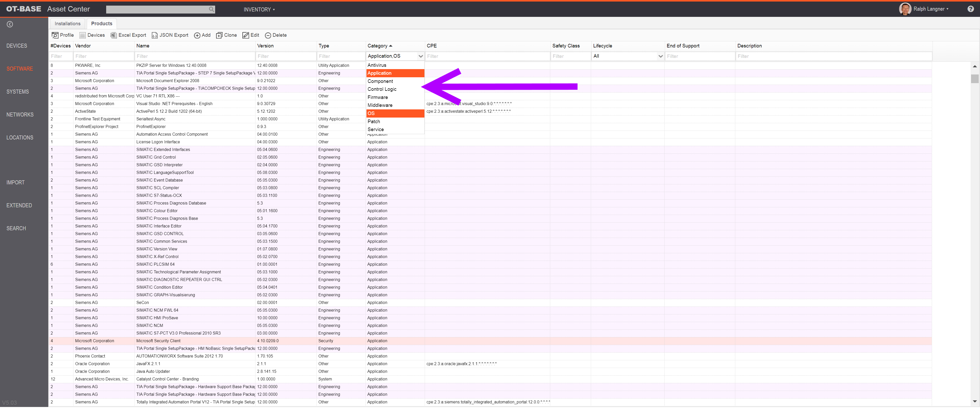Select Service category option

tap(395, 129)
